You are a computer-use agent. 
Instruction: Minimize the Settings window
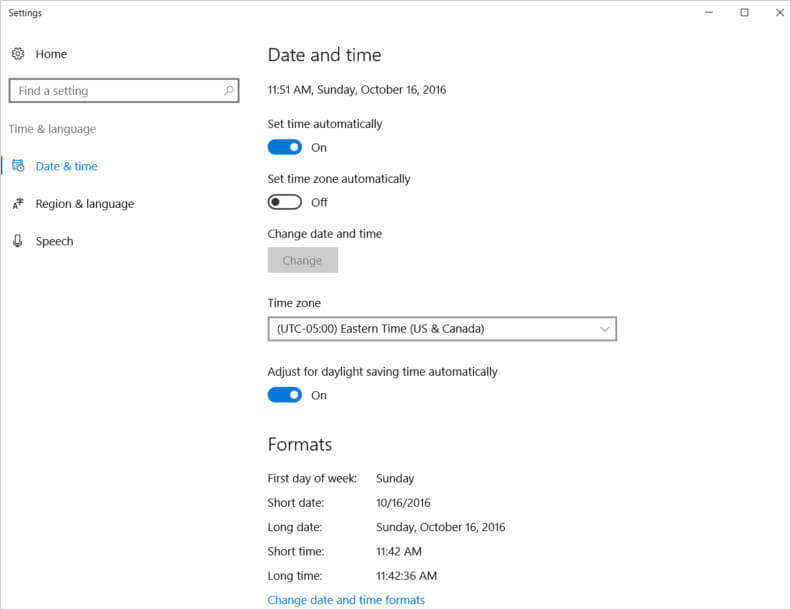click(x=709, y=13)
